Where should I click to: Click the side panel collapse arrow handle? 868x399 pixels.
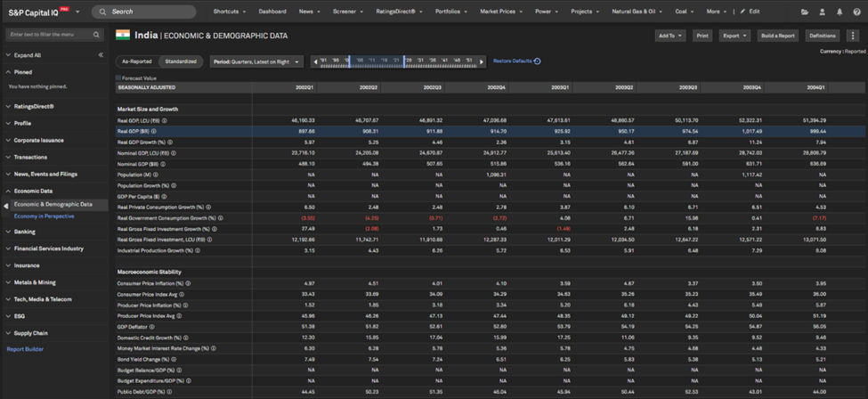(5, 206)
